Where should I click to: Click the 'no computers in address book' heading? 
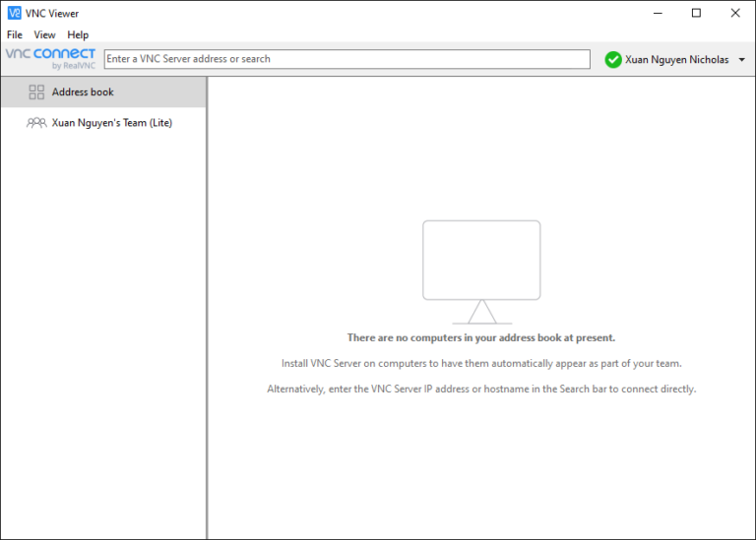[480, 337]
